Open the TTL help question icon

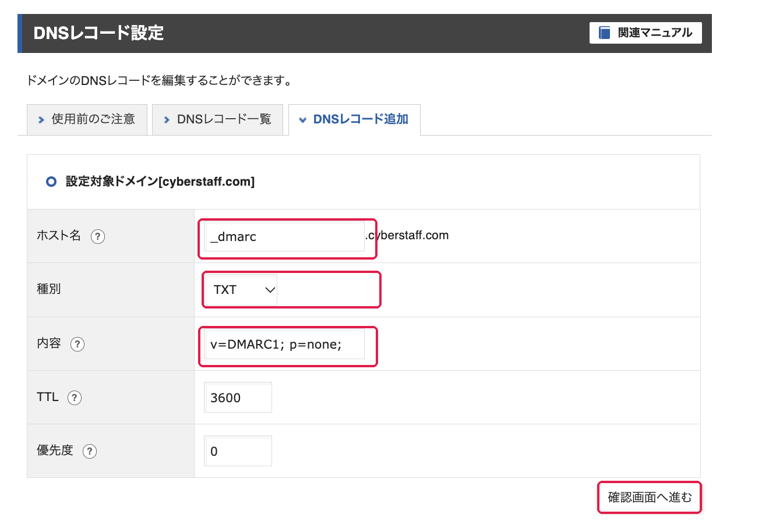click(75, 398)
